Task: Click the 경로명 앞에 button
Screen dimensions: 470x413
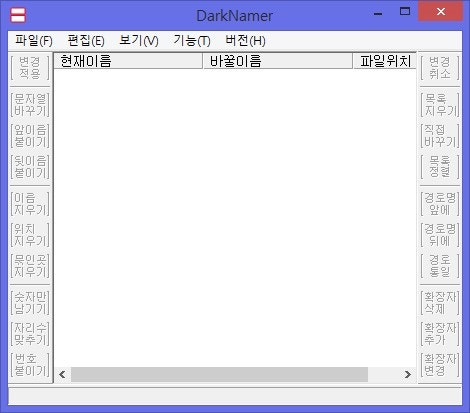Action: [440, 204]
